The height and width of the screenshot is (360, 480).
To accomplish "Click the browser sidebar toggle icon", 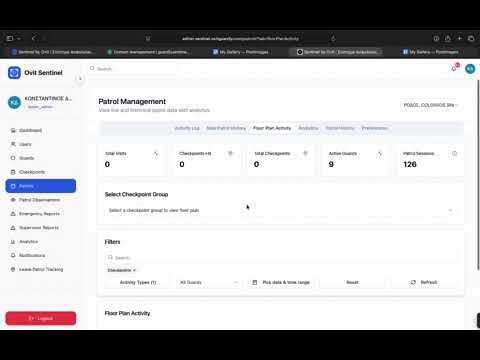I will coord(10,39).
